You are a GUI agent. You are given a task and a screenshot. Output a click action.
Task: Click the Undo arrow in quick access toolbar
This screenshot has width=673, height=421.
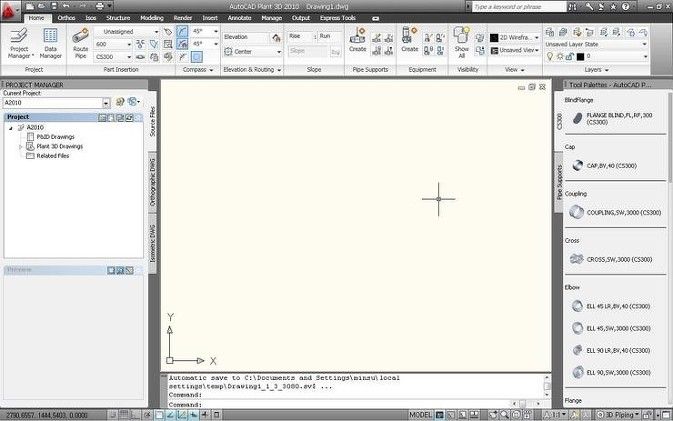(66, 6)
